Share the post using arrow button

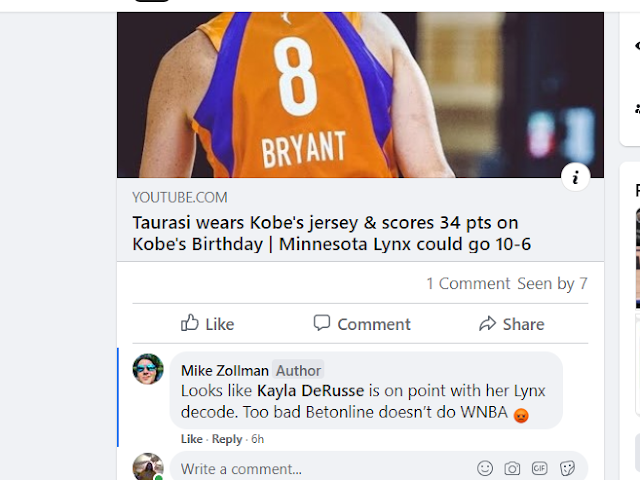(511, 324)
